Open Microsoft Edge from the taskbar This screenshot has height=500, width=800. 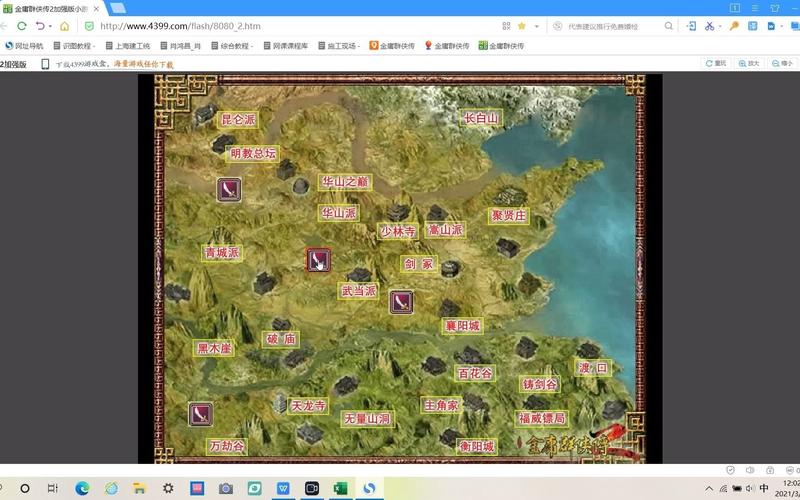click(x=82, y=488)
